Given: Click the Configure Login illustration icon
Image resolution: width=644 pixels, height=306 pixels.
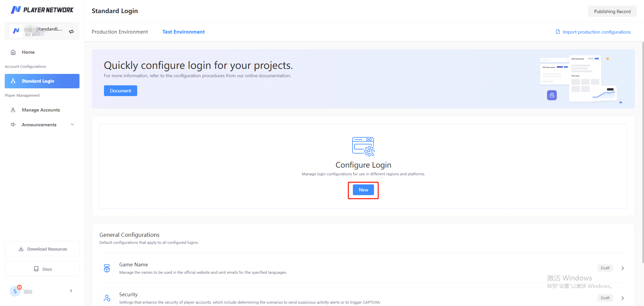Looking at the screenshot, I should [363, 146].
